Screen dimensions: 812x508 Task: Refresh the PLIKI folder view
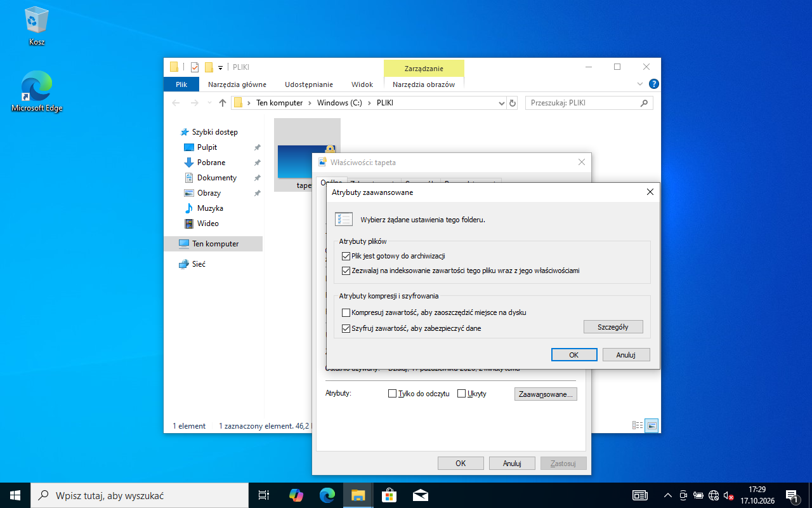pos(513,103)
